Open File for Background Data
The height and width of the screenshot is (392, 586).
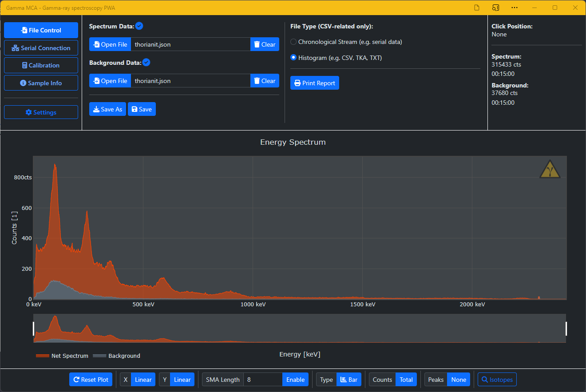(x=110, y=81)
